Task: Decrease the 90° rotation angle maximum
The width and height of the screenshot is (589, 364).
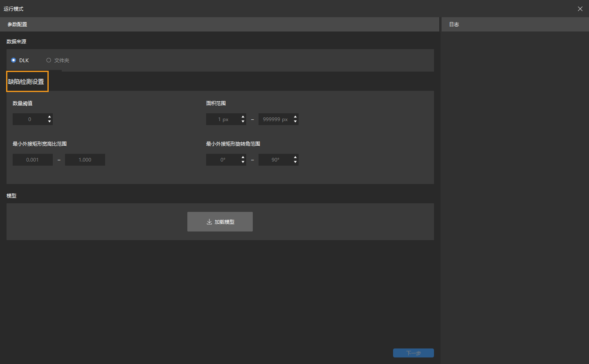Action: (x=295, y=162)
